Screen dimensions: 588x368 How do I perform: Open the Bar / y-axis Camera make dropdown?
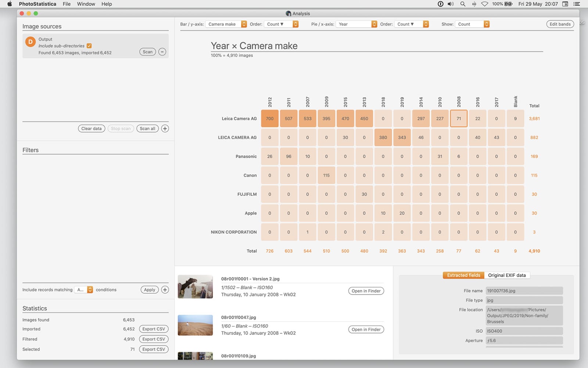[x=226, y=24]
